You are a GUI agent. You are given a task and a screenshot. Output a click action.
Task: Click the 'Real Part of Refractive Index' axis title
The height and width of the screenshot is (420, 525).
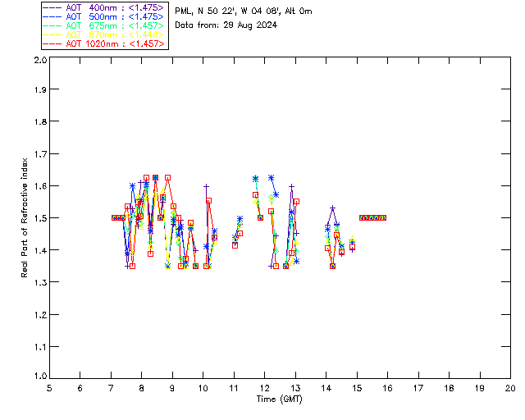click(25, 218)
